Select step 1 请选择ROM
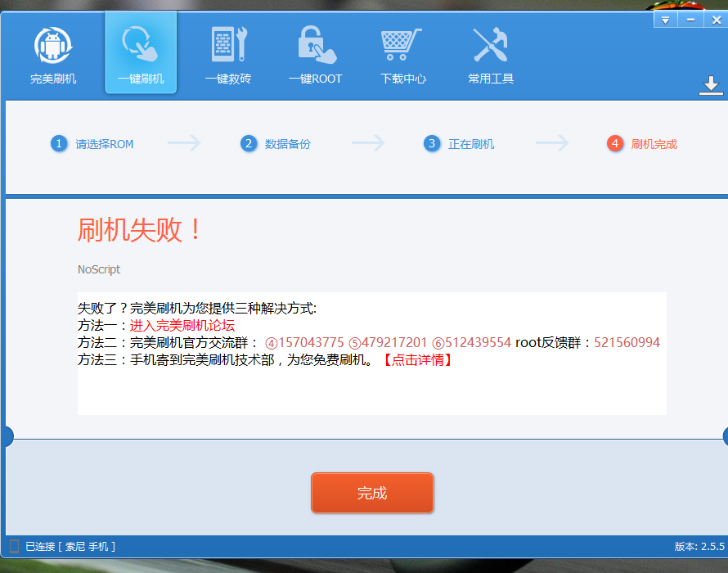Screen dimensions: 728x573 coord(92,143)
